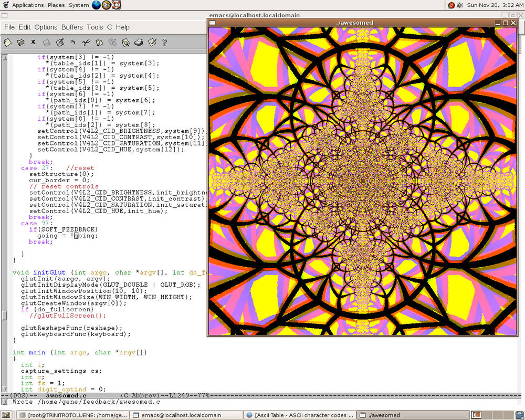The width and height of the screenshot is (525, 420).
Task: Open the Buffers menu
Action: click(72, 27)
